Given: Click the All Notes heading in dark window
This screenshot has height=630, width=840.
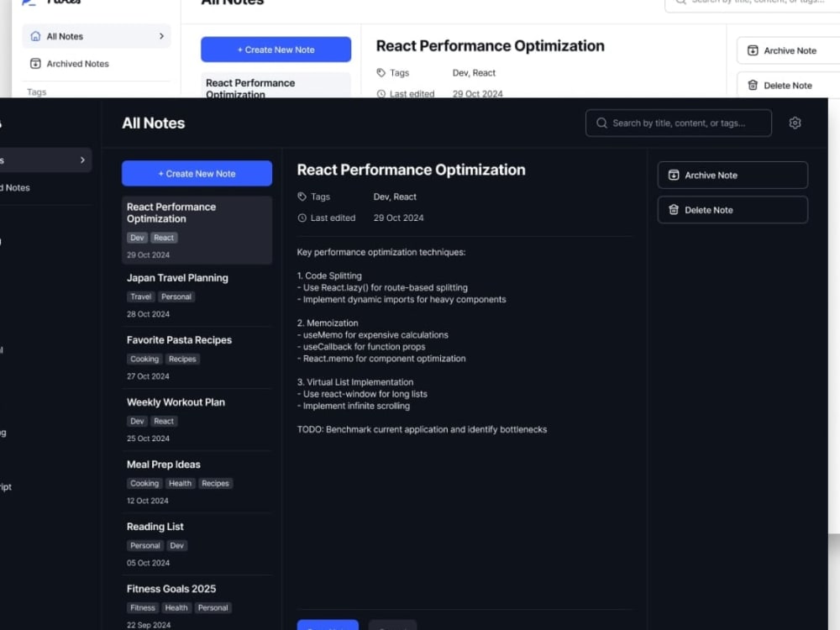Looking at the screenshot, I should coord(153,123).
